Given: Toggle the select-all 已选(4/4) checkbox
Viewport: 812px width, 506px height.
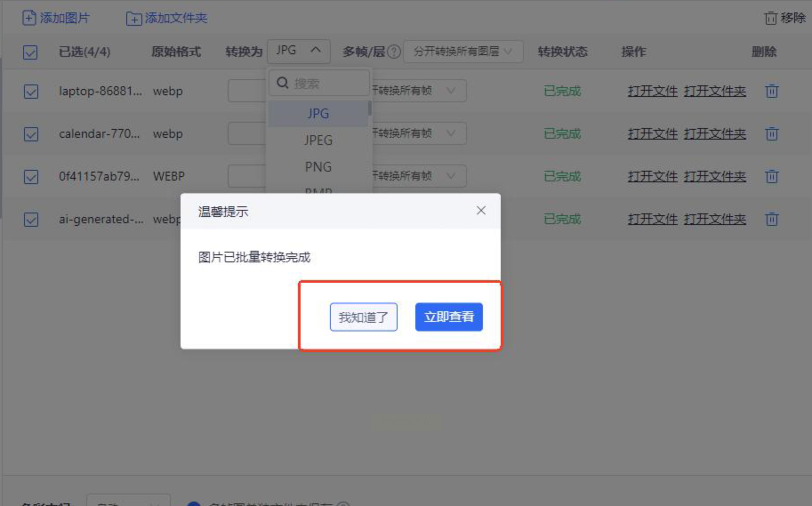Looking at the screenshot, I should (30, 52).
